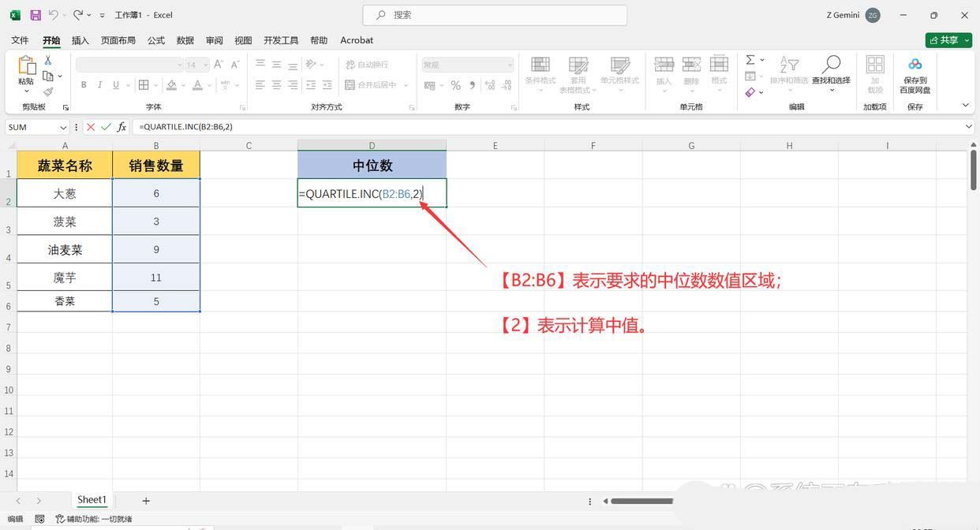Toggle Italic formatting

101,85
